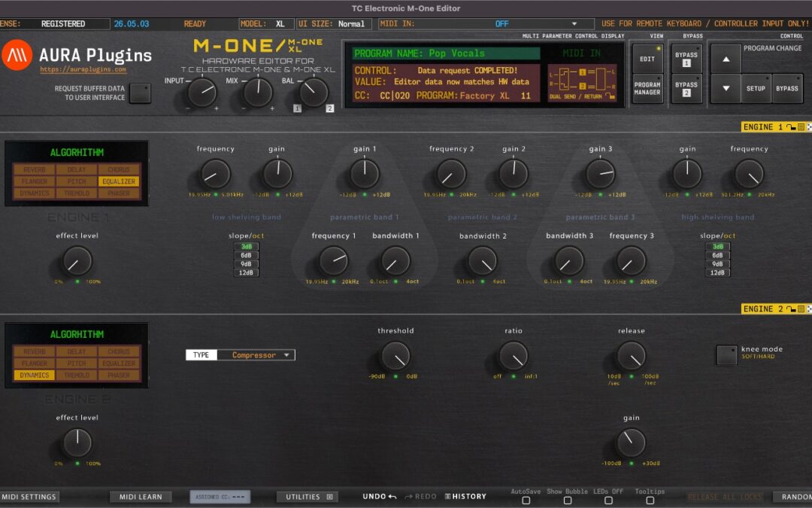This screenshot has width=812, height=508.
Task: Click the compressor ratio knob
Action: click(x=514, y=356)
